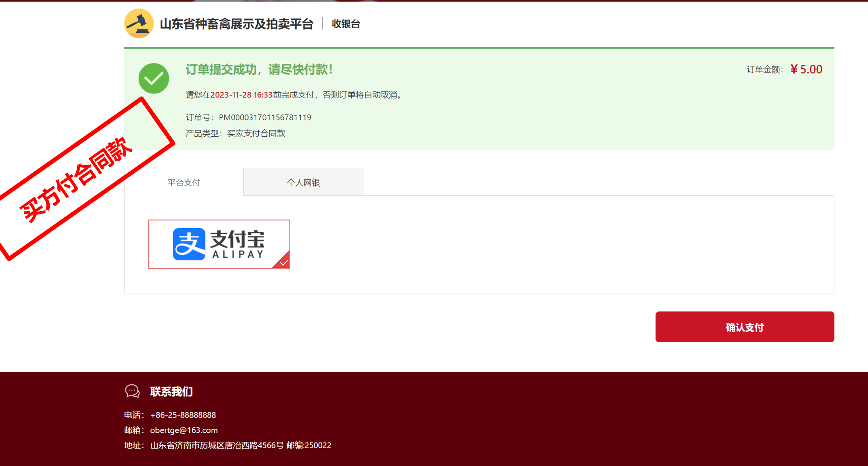Click the 联系我们 heading
This screenshot has height=466, width=868.
pos(171,392)
